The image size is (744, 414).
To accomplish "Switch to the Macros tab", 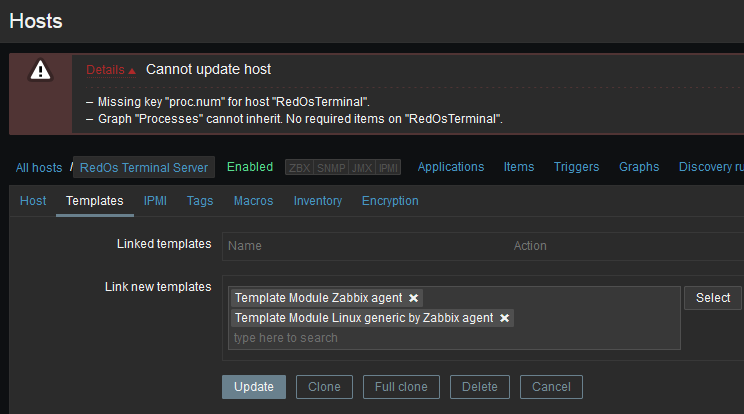I will point(253,201).
